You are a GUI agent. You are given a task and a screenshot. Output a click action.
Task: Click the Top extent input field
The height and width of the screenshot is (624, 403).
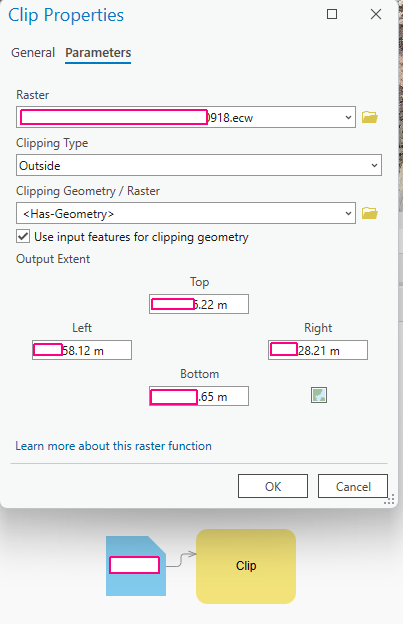(199, 304)
